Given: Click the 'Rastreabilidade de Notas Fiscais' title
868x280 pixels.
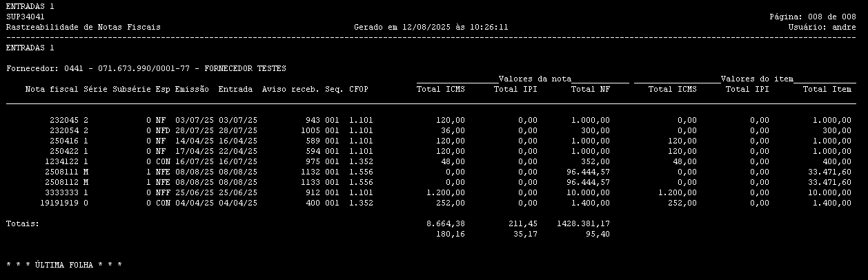Looking at the screenshot, I should click(83, 27).
